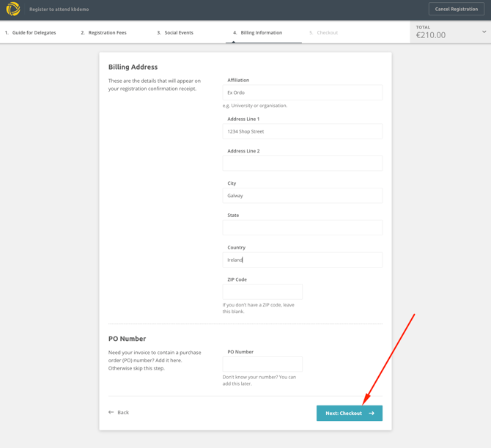This screenshot has width=491, height=448.
Task: Click the arrow icon on Next: Checkout
Action: 372,414
